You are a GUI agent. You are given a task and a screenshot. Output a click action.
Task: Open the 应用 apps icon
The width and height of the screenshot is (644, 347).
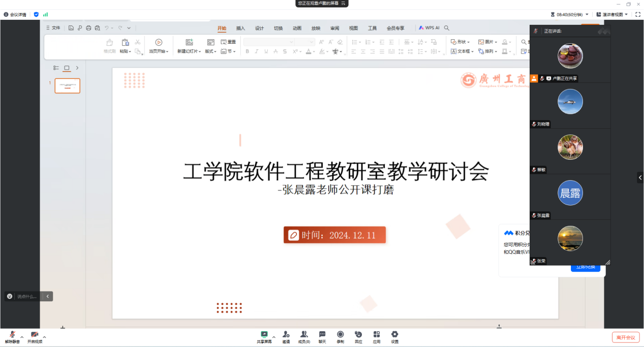tap(377, 336)
